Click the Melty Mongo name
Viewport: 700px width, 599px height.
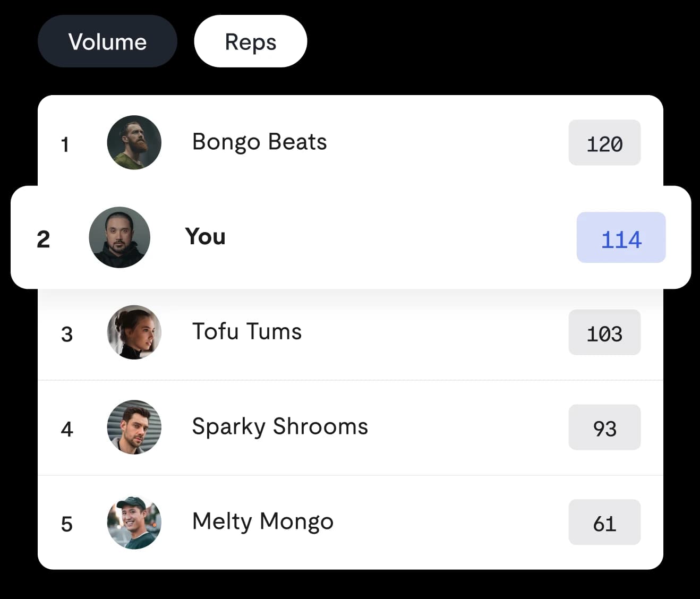pos(263,521)
